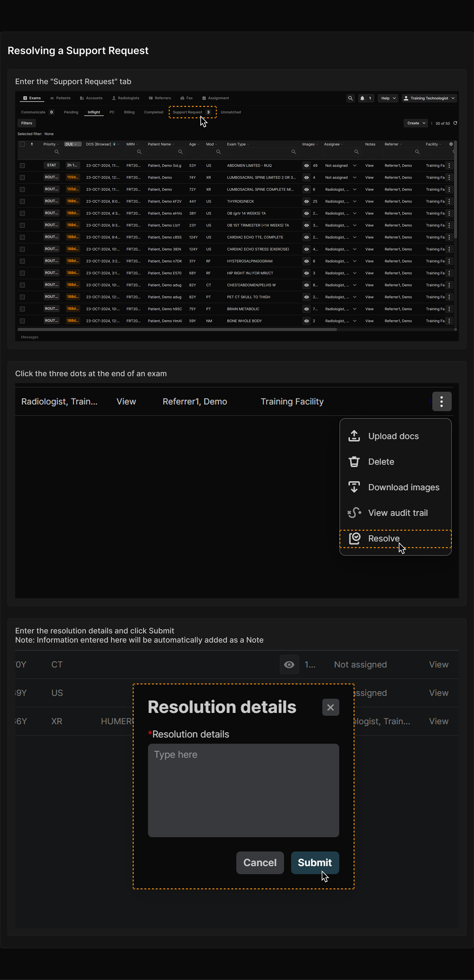Expand the Help dropdown
Image resolution: width=474 pixels, height=980 pixels.
tap(388, 98)
